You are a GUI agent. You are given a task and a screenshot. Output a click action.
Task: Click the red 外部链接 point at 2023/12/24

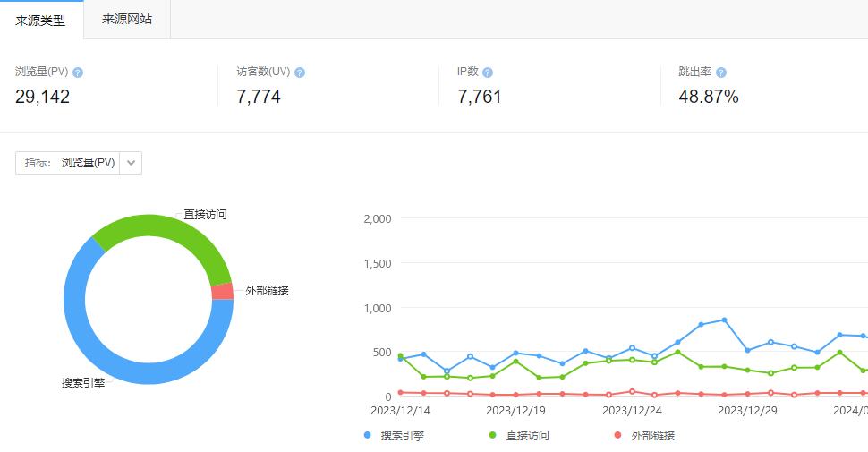pos(632,392)
